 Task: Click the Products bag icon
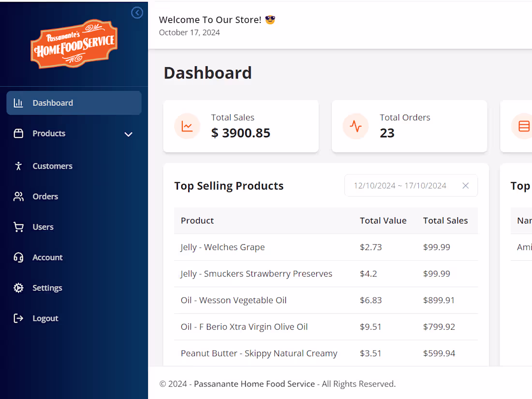point(18,133)
